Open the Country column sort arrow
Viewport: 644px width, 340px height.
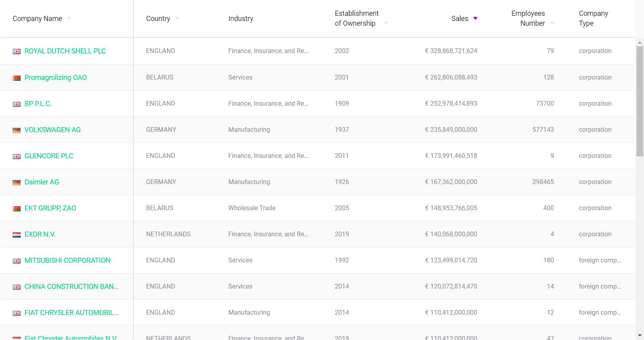pyautogui.click(x=177, y=19)
